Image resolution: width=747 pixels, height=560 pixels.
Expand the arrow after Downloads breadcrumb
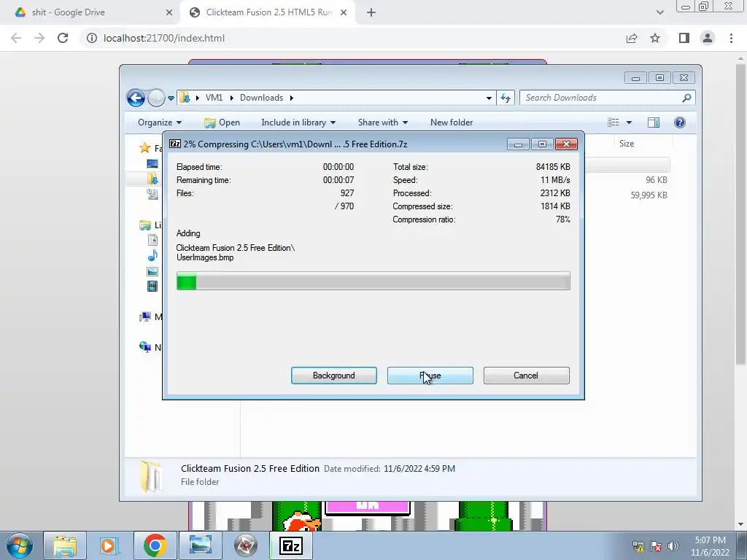click(291, 98)
